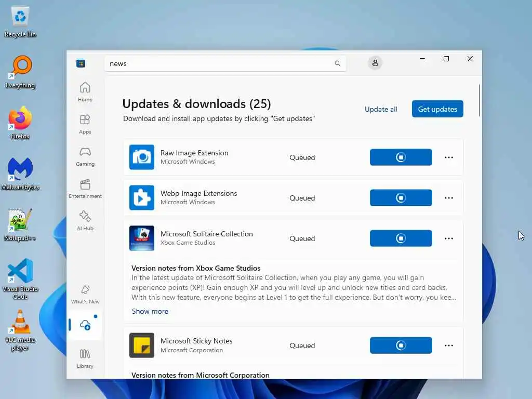Screen dimensions: 532x399
Task: Select the Malwarebytes desktop shortcut
Action: [20, 174]
